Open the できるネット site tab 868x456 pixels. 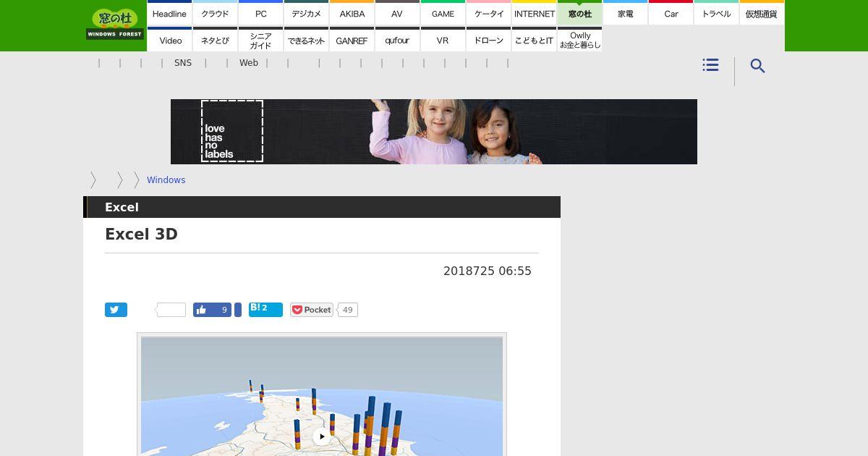pyautogui.click(x=306, y=40)
